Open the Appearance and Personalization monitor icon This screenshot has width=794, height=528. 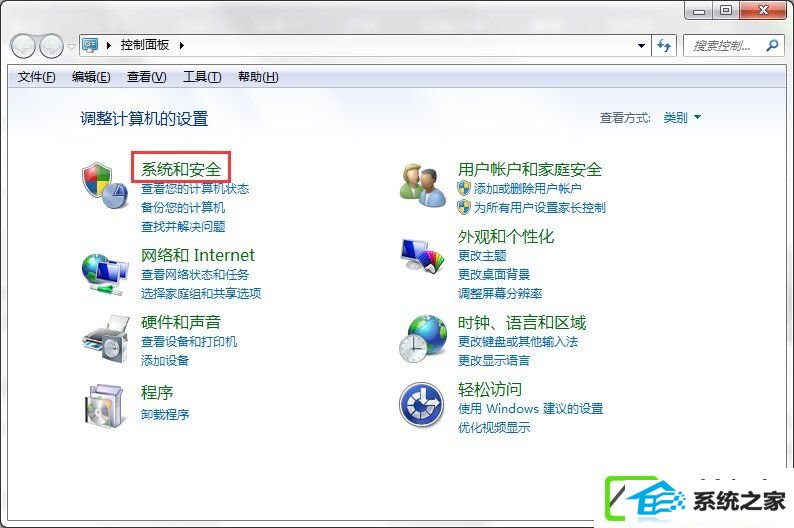click(422, 256)
